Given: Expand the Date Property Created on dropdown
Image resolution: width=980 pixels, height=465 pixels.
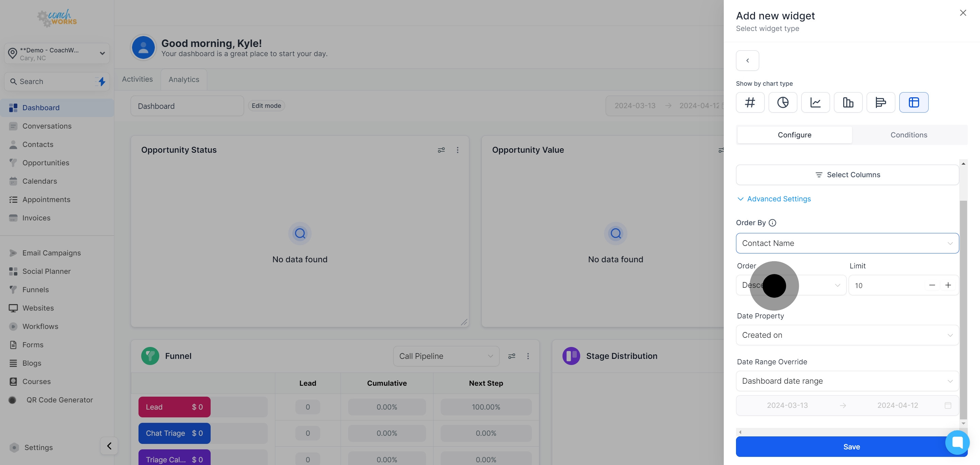Looking at the screenshot, I should click(x=847, y=335).
